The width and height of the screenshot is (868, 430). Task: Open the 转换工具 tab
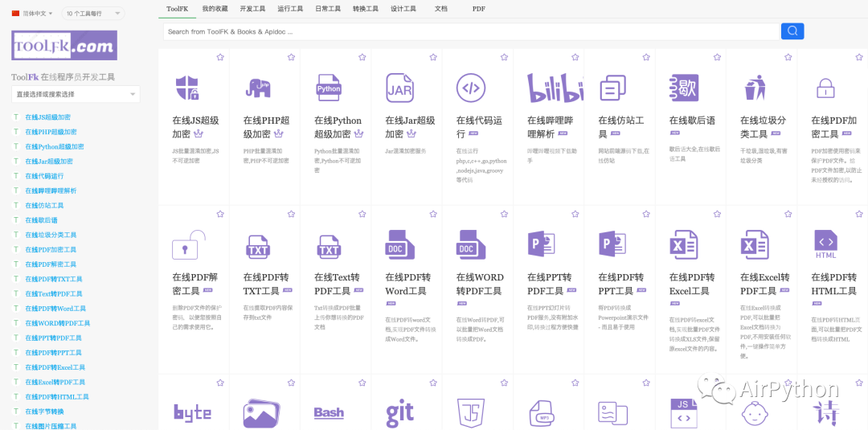tap(366, 9)
